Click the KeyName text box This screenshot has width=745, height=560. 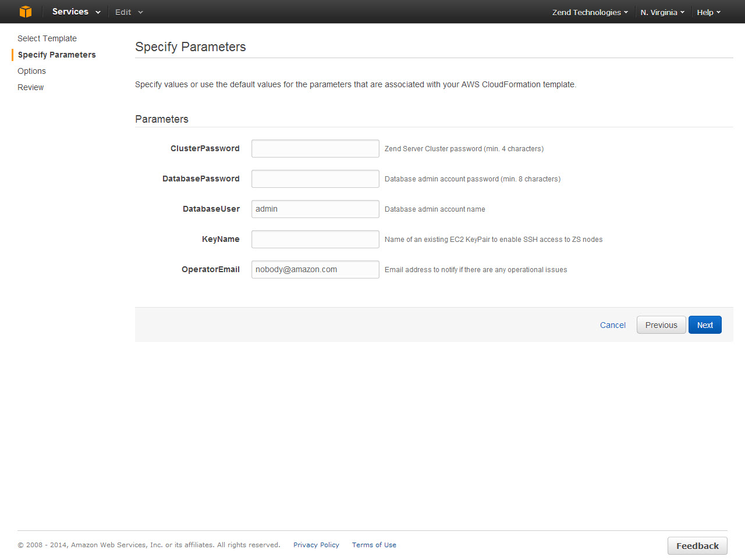(315, 239)
